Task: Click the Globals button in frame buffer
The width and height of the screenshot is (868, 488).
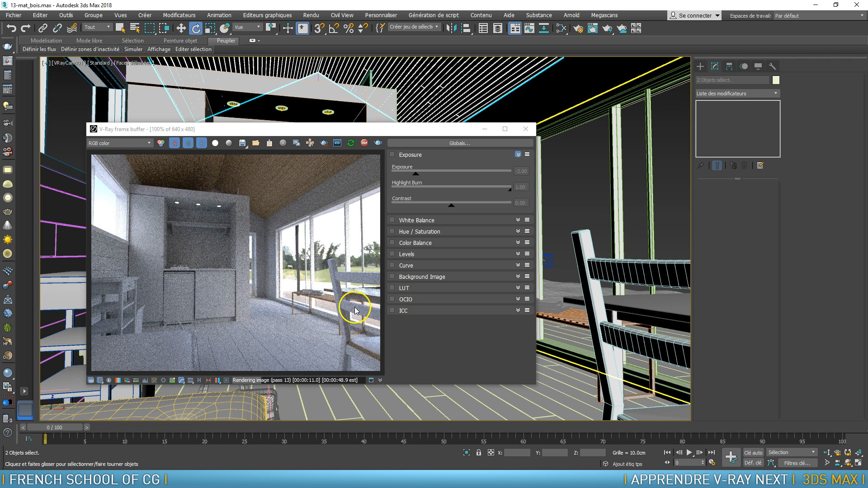Action: (x=459, y=143)
